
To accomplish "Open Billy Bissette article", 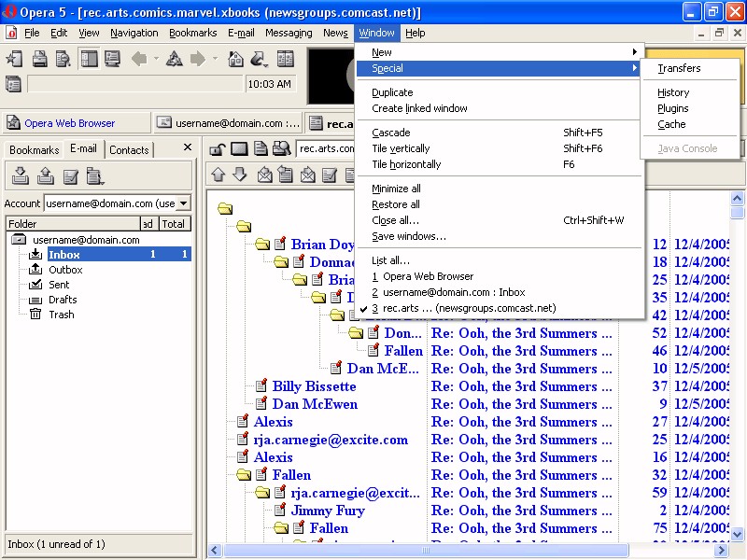I will point(314,386).
